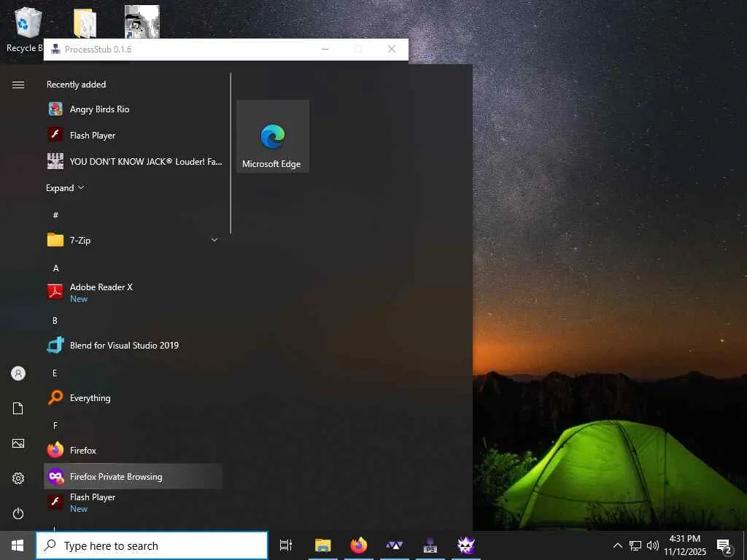Open Settings gear in Start sidebar

point(18,478)
